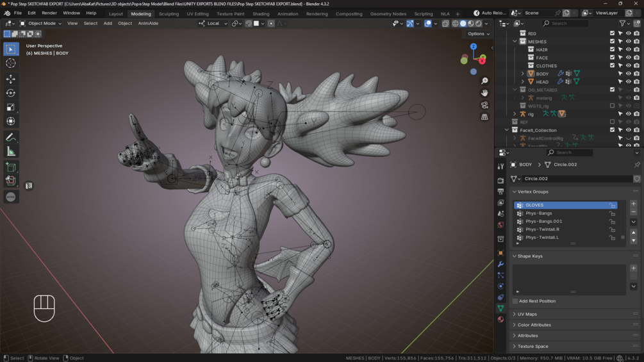The height and width of the screenshot is (362, 644).
Task: Uncheck the HAIR collection exclude checkbox
Action: 613,50
